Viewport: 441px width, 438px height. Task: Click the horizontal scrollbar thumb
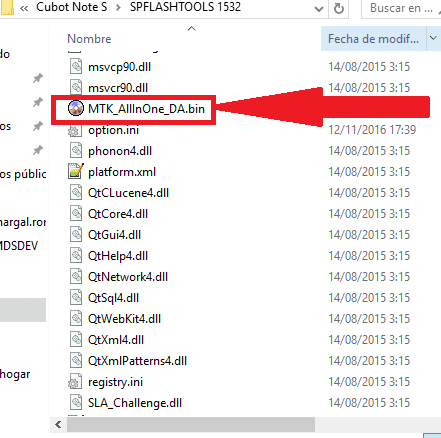(x=191, y=424)
